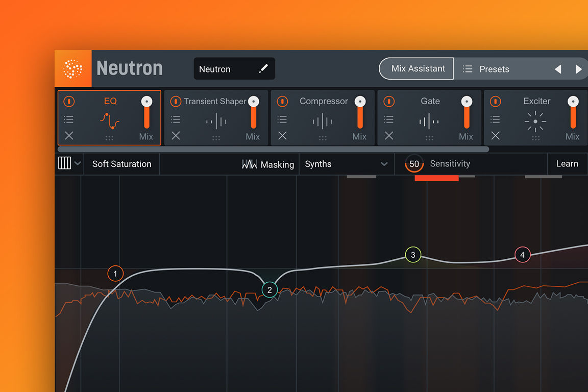Open the piano-keys view dropdown
The width and height of the screenshot is (588, 392).
coord(69,163)
